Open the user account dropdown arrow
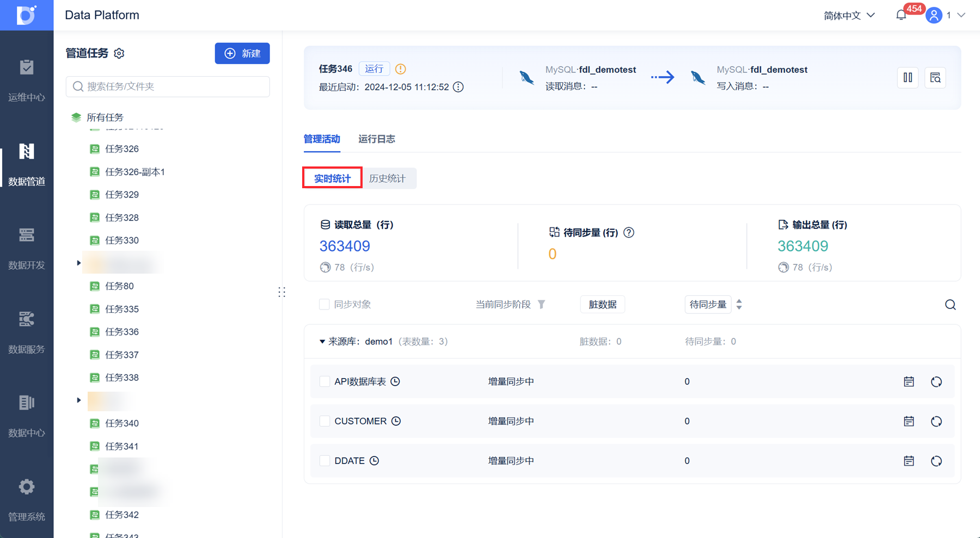This screenshot has width=980, height=538. [x=961, y=15]
